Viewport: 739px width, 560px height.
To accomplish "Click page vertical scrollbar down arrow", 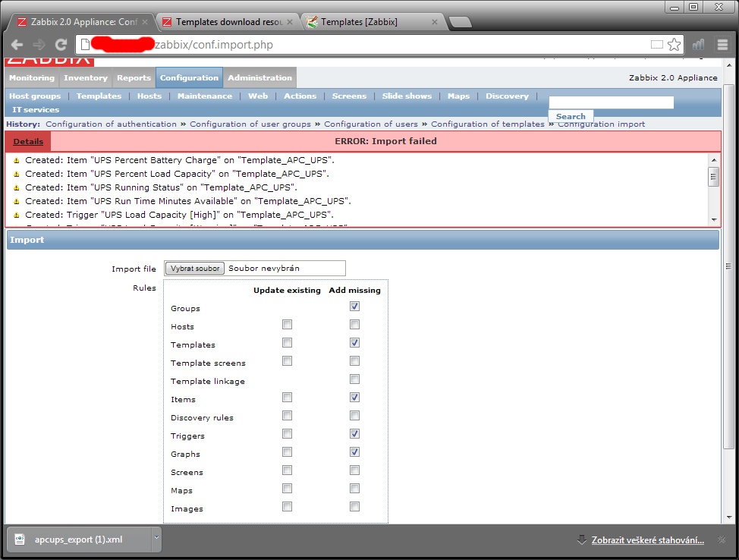I will (729, 517).
